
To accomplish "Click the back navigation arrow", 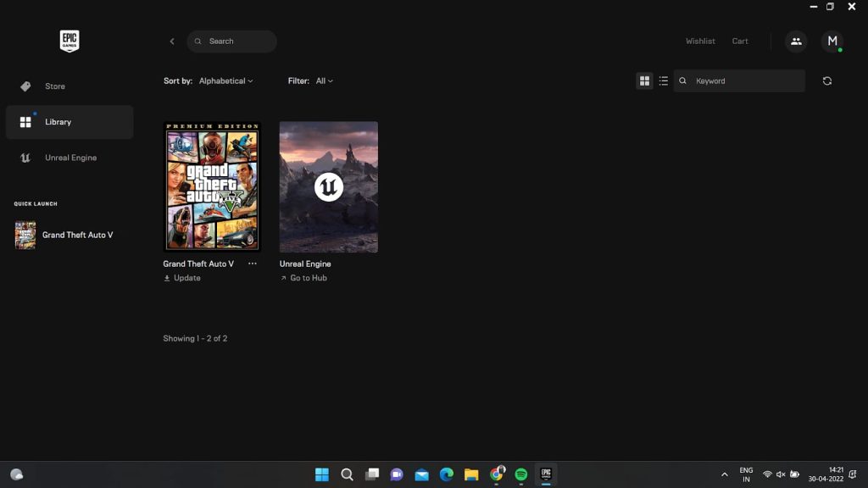I will click(172, 41).
